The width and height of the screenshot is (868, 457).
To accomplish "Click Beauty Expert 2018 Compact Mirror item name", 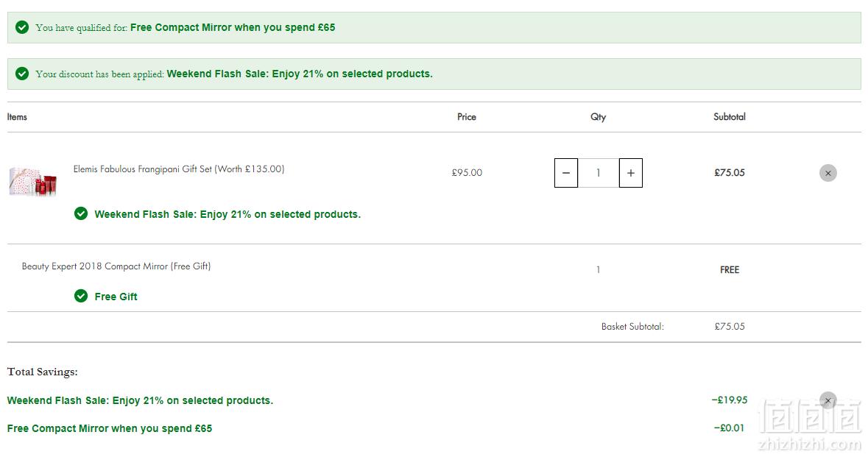I will (116, 266).
